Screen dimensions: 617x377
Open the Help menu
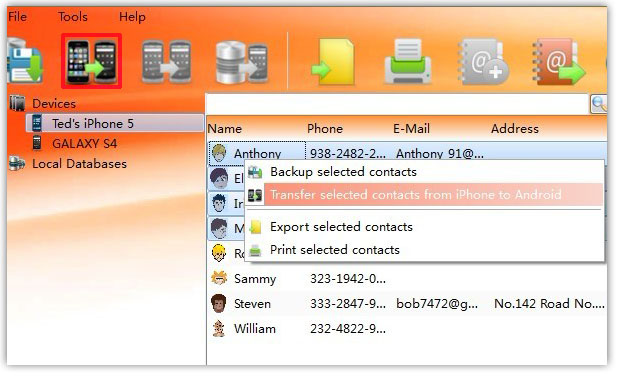click(x=132, y=17)
